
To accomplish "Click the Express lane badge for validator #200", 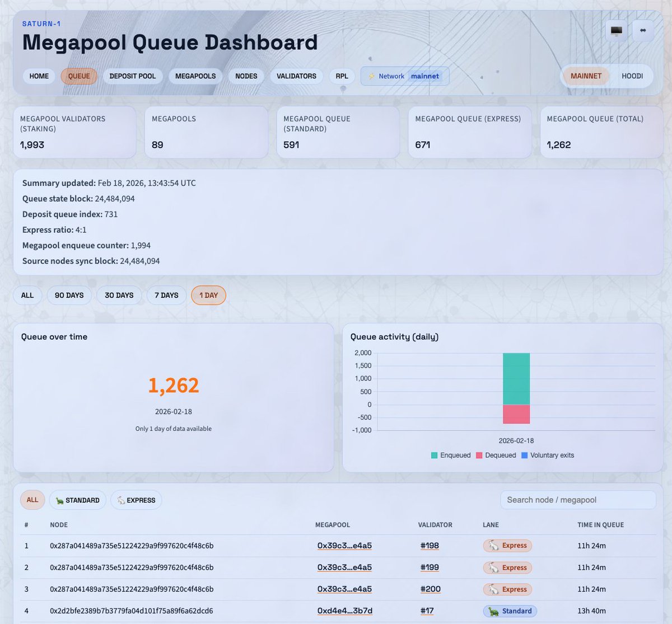I will pyautogui.click(x=507, y=589).
